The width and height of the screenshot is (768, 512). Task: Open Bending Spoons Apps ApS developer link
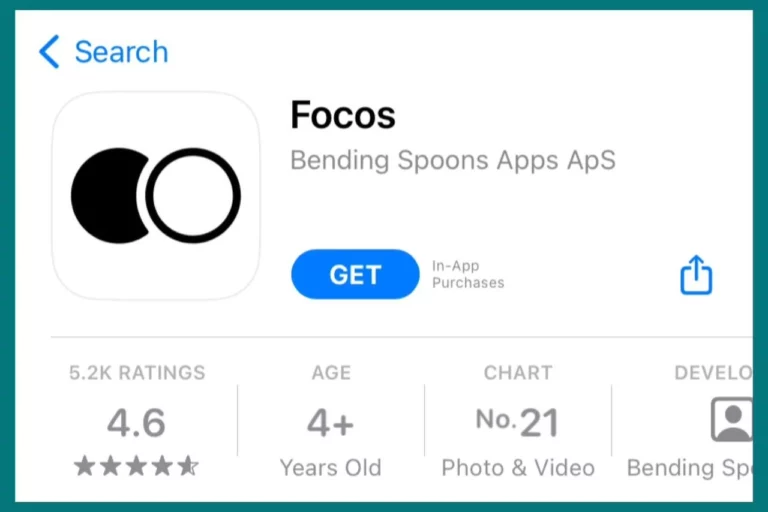pos(453,160)
